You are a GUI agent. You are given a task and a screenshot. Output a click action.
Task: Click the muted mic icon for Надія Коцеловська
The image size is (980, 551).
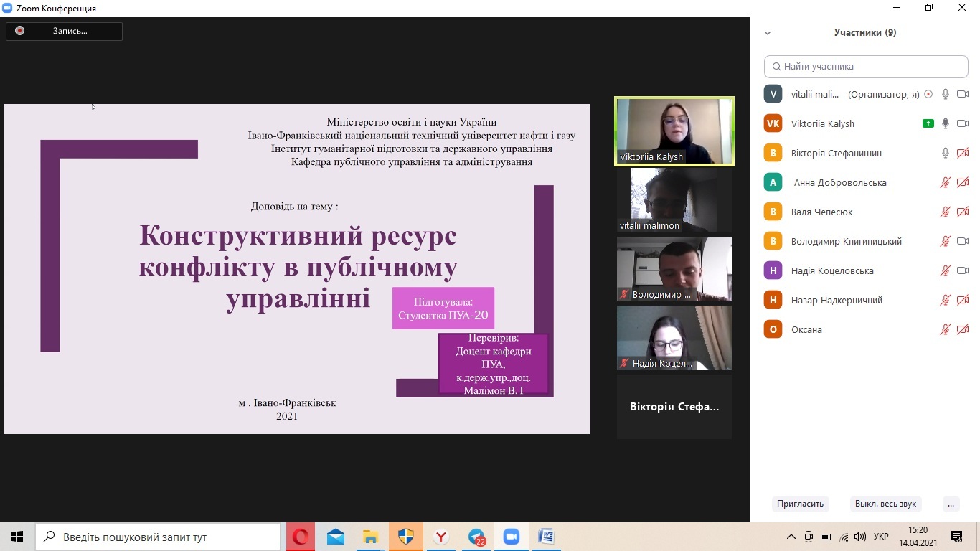tap(946, 270)
